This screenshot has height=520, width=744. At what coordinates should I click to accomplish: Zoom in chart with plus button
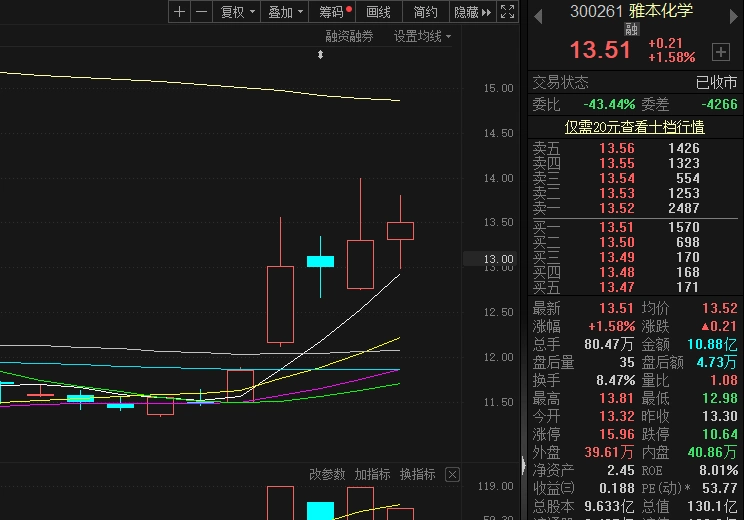(179, 12)
